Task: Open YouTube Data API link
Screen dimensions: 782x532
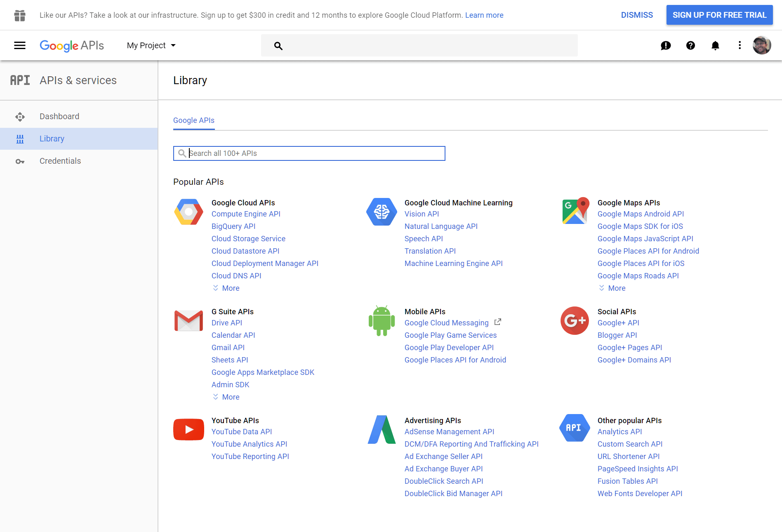Action: (242, 432)
